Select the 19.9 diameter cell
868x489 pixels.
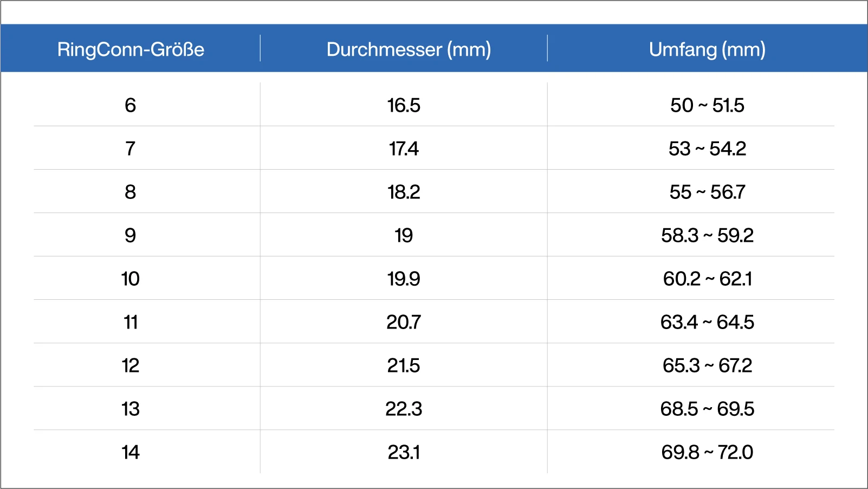tap(404, 279)
